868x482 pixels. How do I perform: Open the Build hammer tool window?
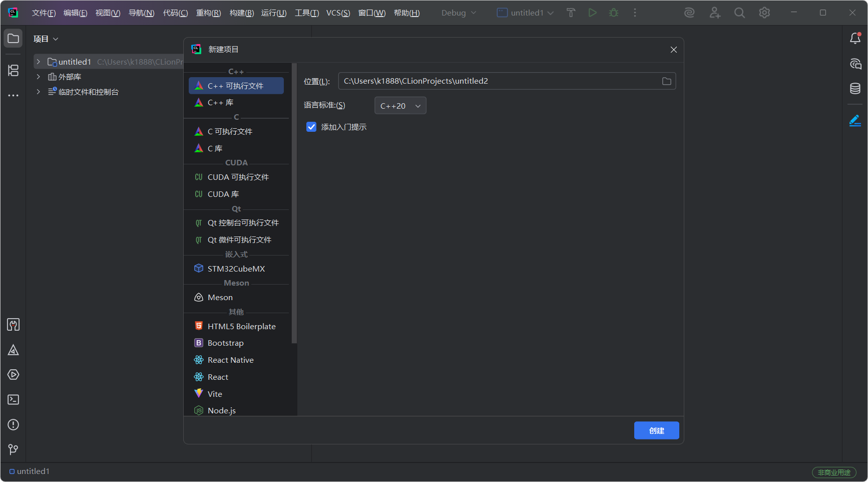point(13,325)
